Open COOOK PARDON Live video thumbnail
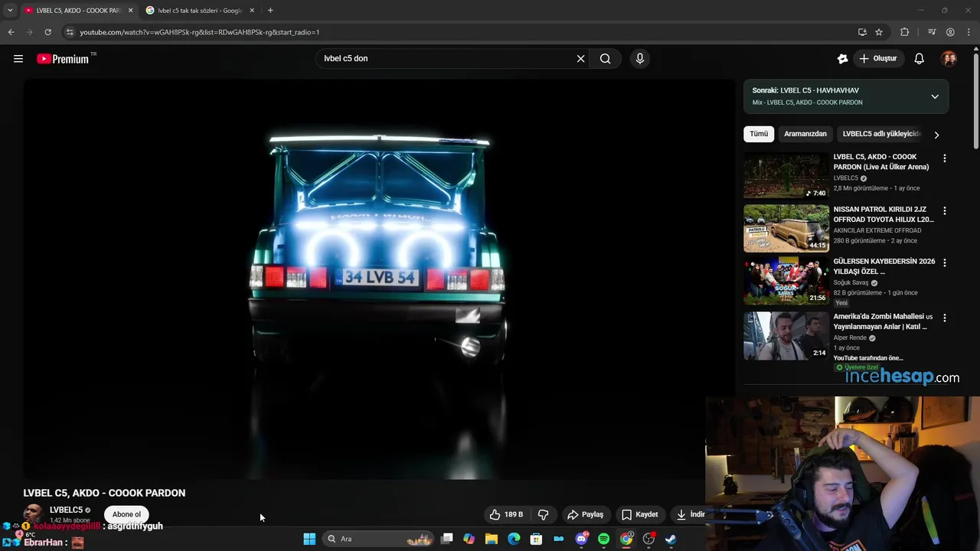 coord(786,176)
